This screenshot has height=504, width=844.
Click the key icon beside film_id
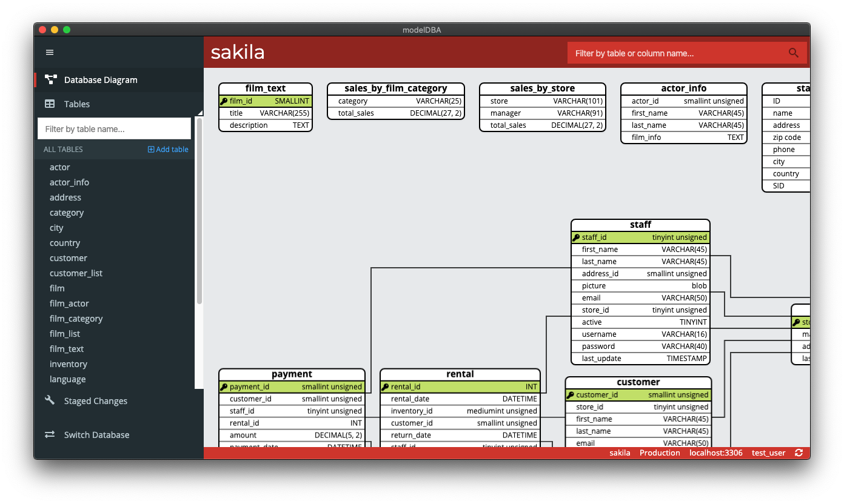click(223, 101)
